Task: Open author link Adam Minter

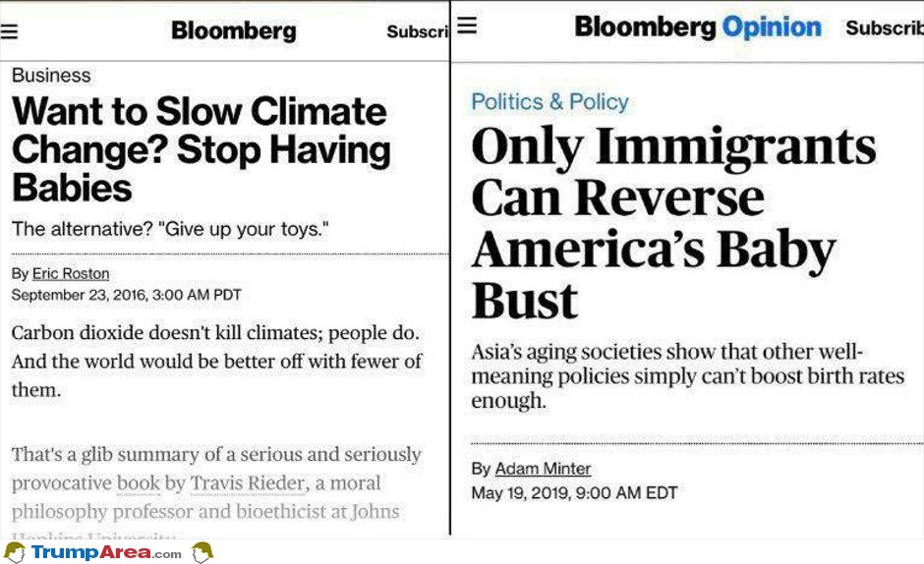Action: pyautogui.click(x=543, y=469)
